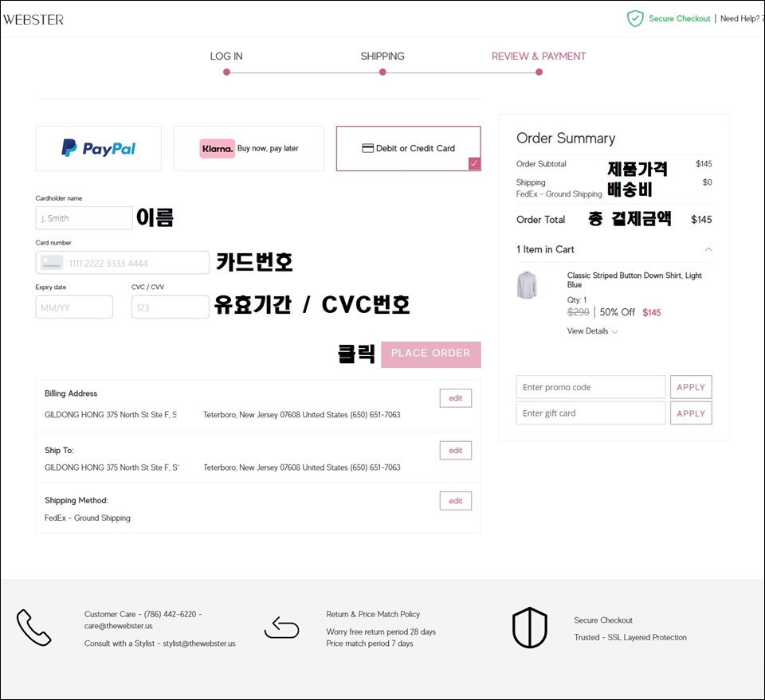
Task: Click Worry free return period 28 days
Action: click(x=381, y=632)
